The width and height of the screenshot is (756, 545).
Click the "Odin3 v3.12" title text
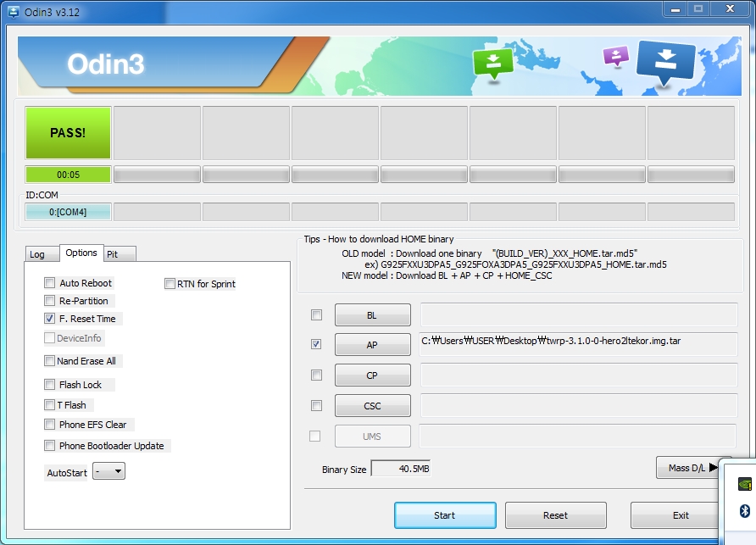tap(52, 12)
